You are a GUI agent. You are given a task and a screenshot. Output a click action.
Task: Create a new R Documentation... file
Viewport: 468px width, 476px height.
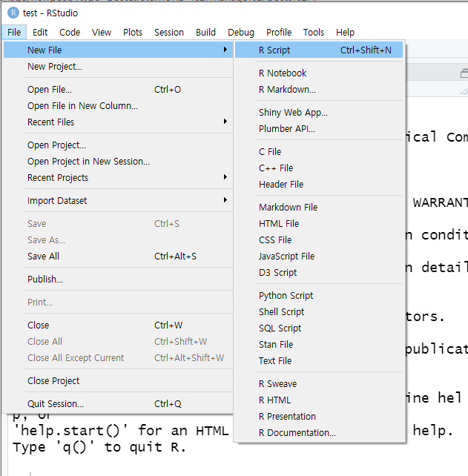click(x=319, y=432)
